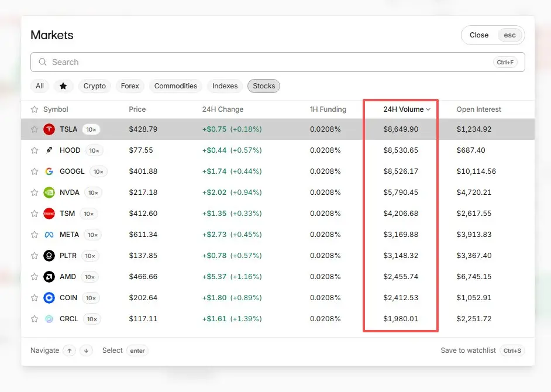Sort by 24H Volume column chevron
Screen dimensions: 551x392
tap(428, 109)
